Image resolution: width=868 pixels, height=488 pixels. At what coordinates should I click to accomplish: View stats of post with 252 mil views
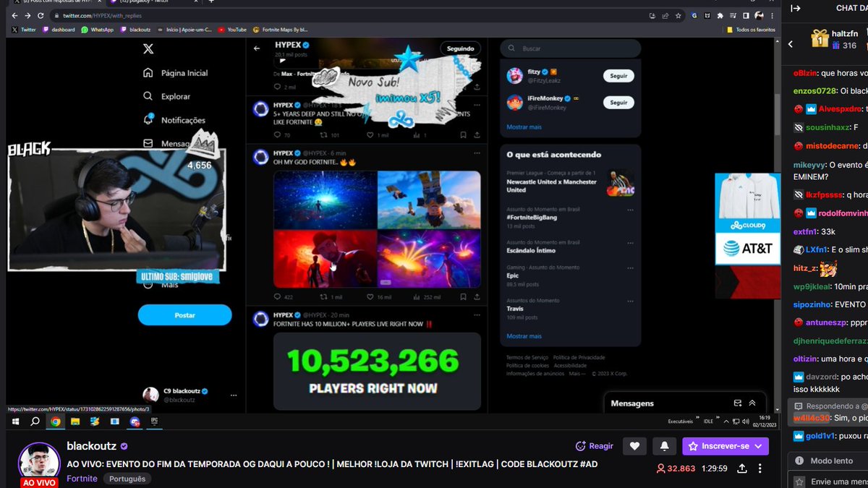pos(427,297)
